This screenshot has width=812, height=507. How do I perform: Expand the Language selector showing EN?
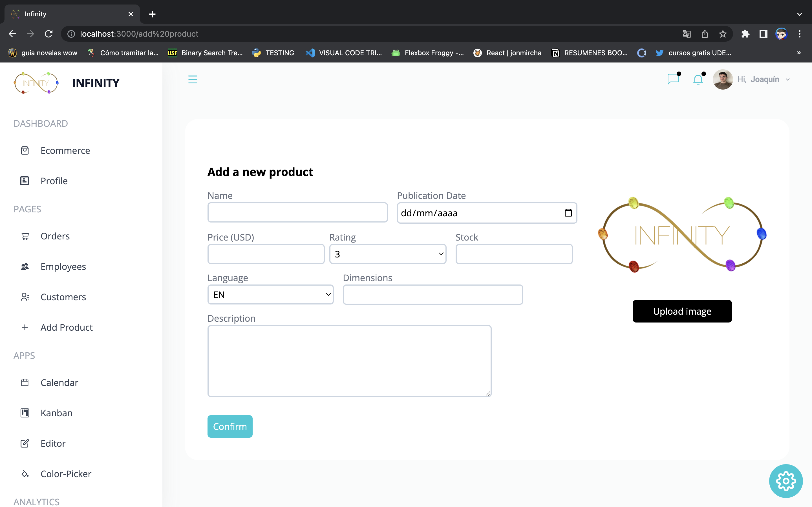pos(270,294)
